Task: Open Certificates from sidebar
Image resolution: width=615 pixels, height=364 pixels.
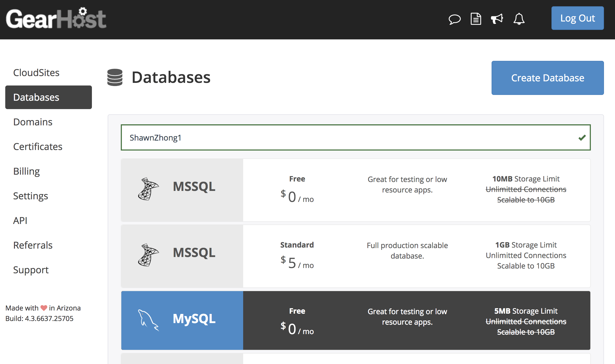Action: [x=38, y=147]
